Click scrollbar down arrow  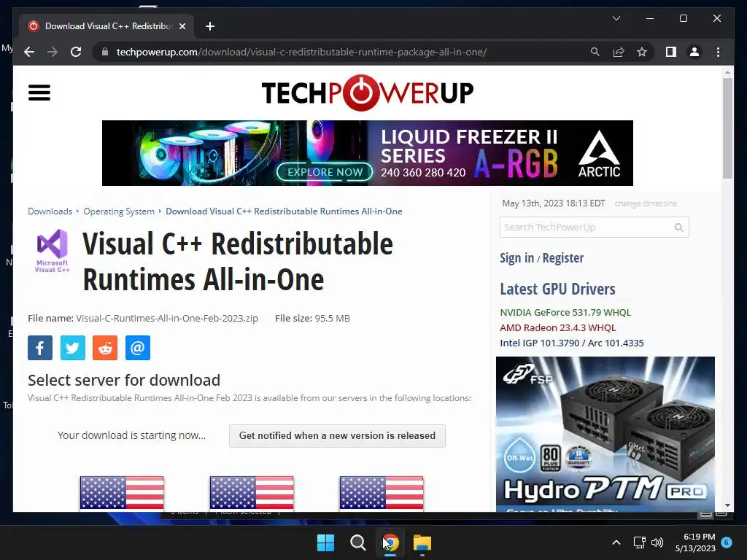pyautogui.click(x=727, y=505)
